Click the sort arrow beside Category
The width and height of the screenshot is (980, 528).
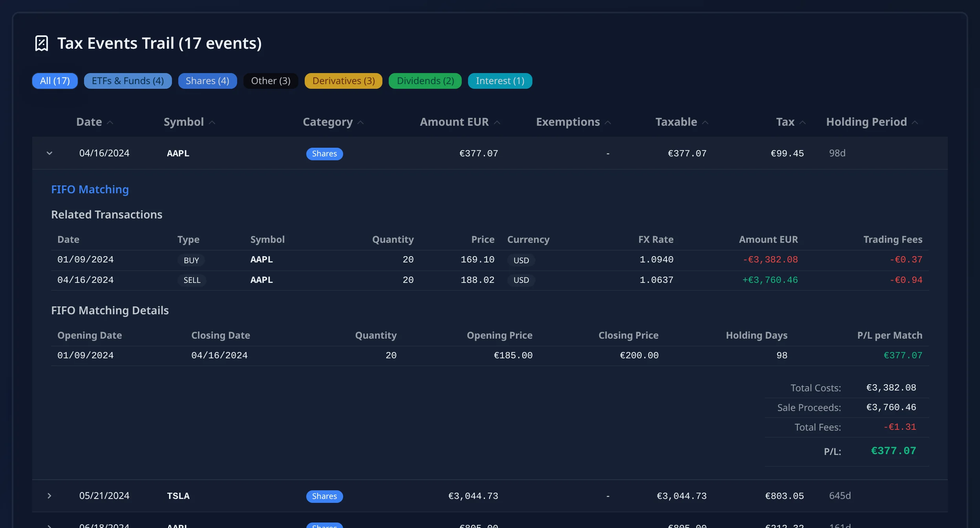tap(360, 123)
